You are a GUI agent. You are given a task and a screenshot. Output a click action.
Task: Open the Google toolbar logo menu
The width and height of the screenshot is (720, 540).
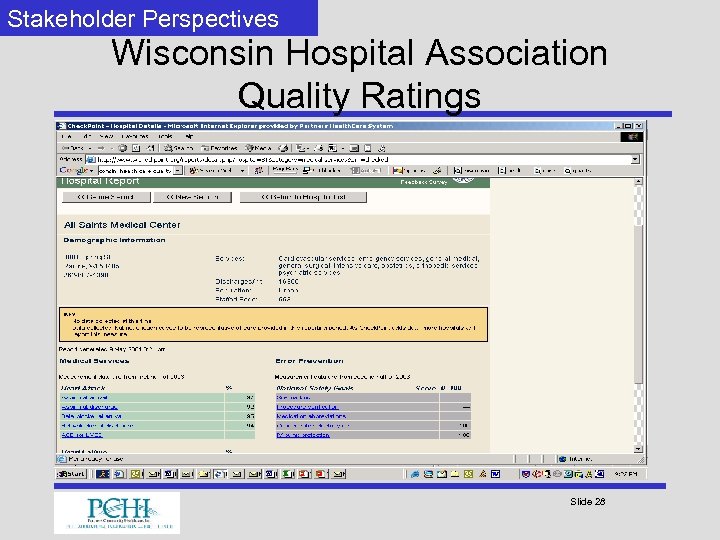point(77,170)
